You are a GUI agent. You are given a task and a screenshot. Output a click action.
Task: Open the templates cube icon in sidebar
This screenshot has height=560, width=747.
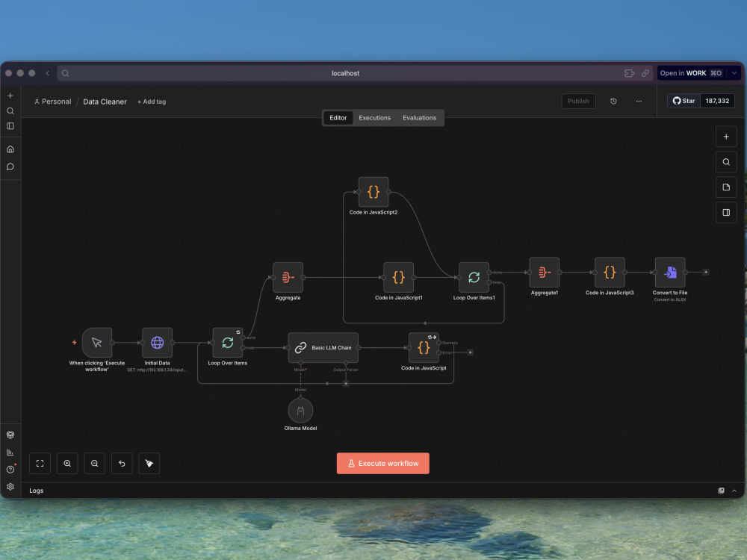click(10, 435)
